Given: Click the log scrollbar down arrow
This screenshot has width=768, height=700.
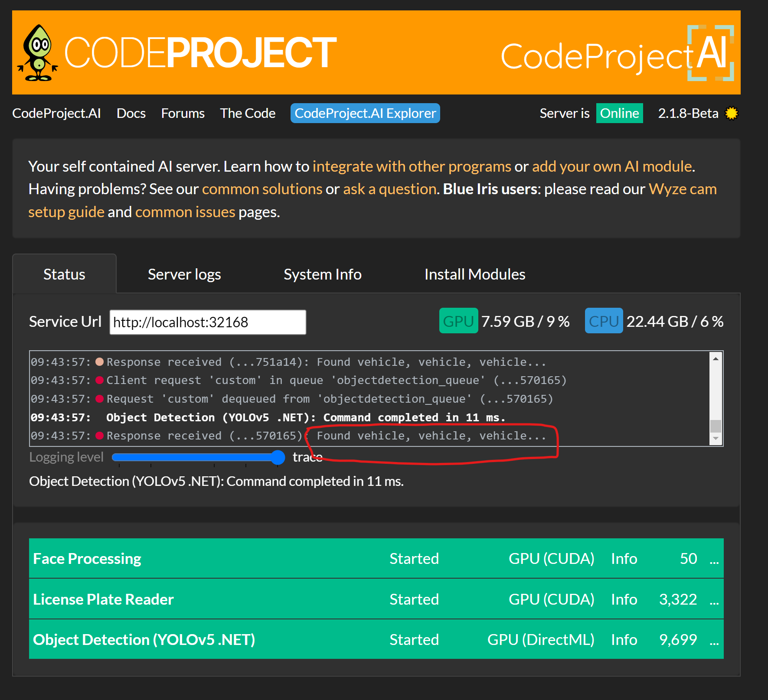Looking at the screenshot, I should (716, 439).
